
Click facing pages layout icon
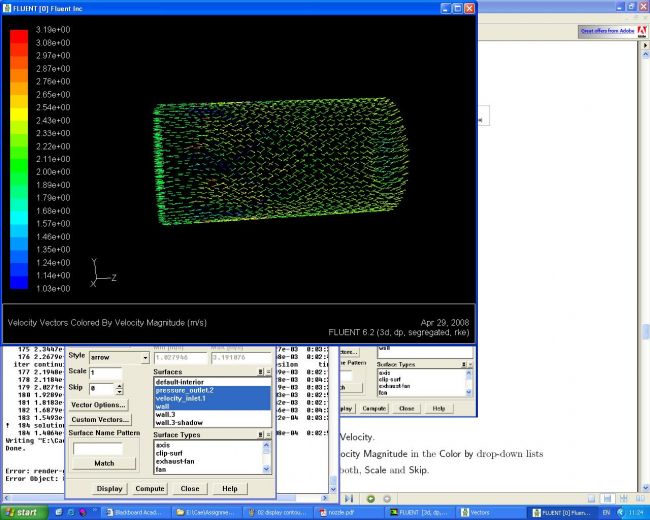coord(640,498)
